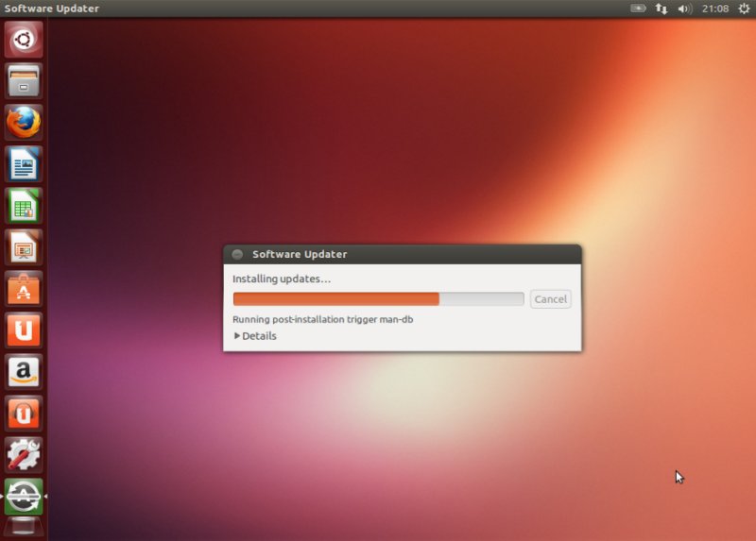Open the network connection indicator

(x=661, y=8)
